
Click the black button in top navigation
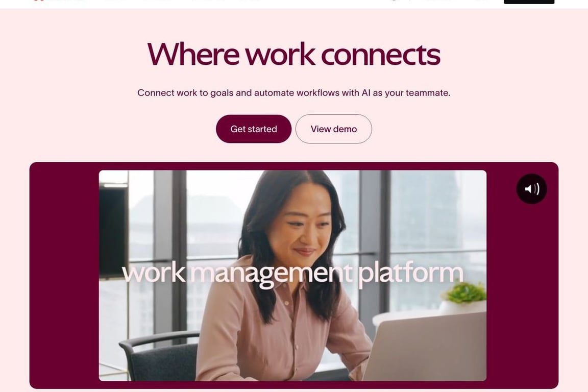(x=529, y=2)
